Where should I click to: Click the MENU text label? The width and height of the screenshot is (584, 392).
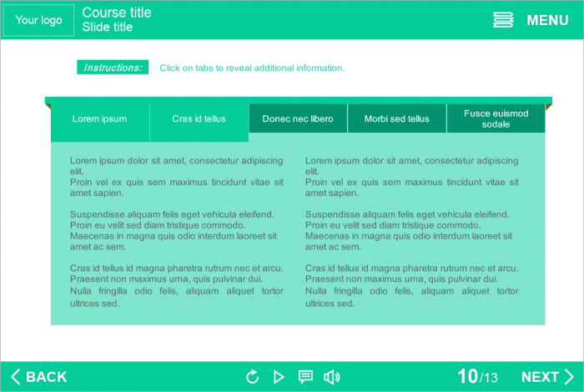tap(547, 20)
